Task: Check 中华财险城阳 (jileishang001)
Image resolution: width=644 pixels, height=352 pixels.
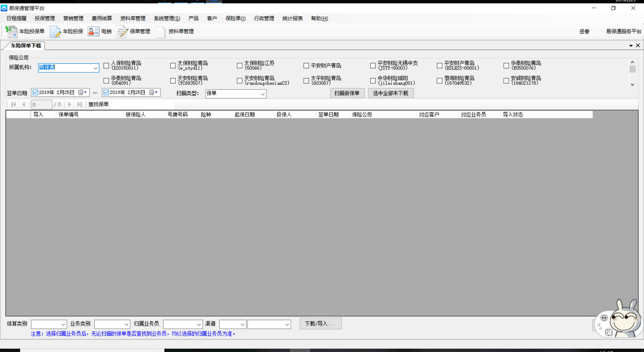Action: 373,81
